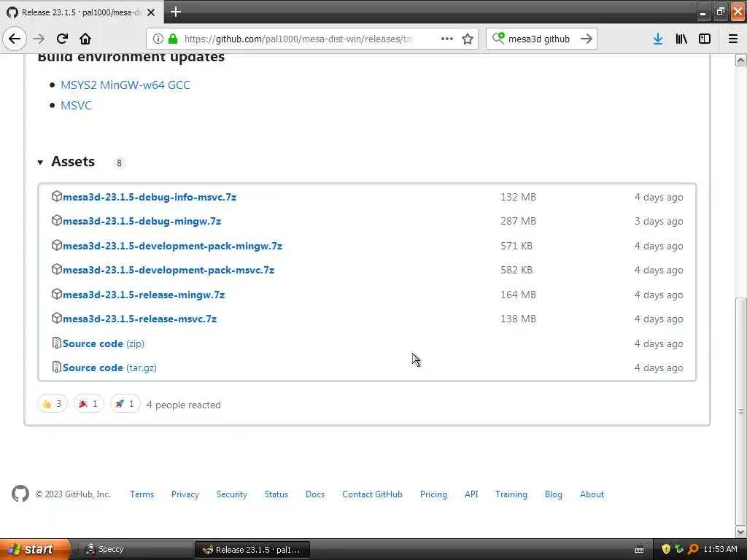747x560 pixels.
Task: Open the Blog footer link
Action: 554,494
